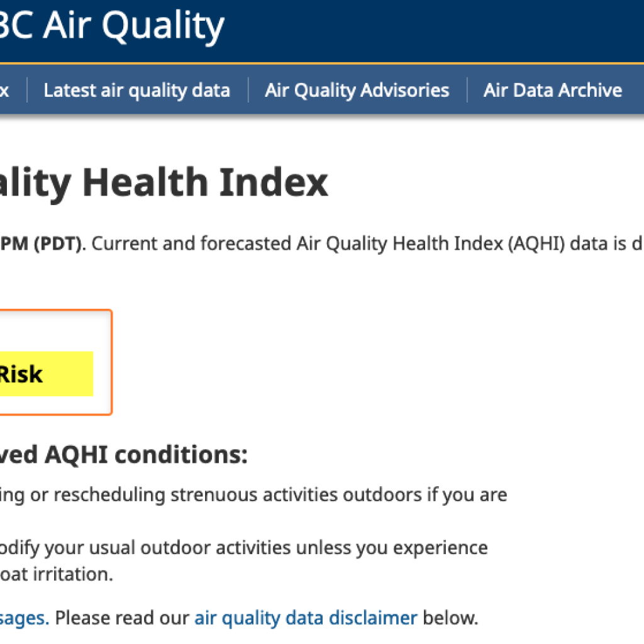
Task: Click the BC Air Quality site title
Action: [x=110, y=25]
